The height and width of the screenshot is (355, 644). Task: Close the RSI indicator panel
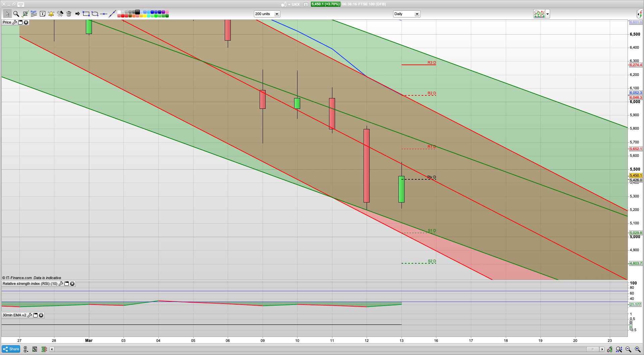[x=72, y=284]
